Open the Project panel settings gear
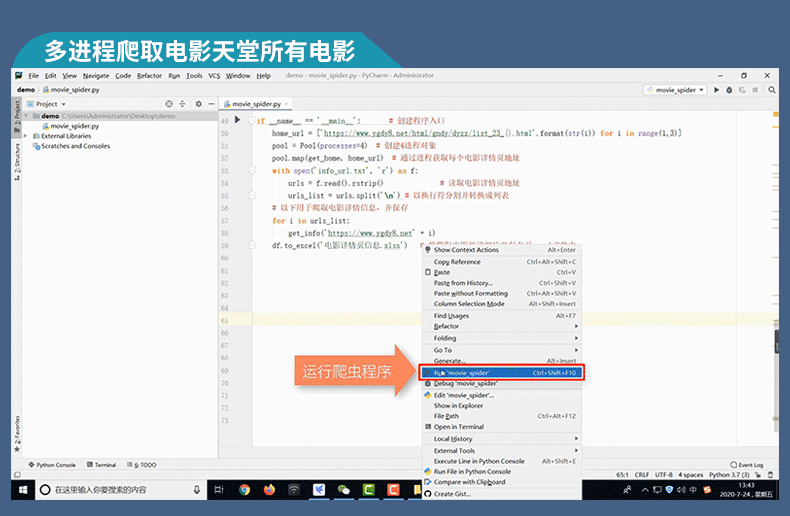 point(199,104)
